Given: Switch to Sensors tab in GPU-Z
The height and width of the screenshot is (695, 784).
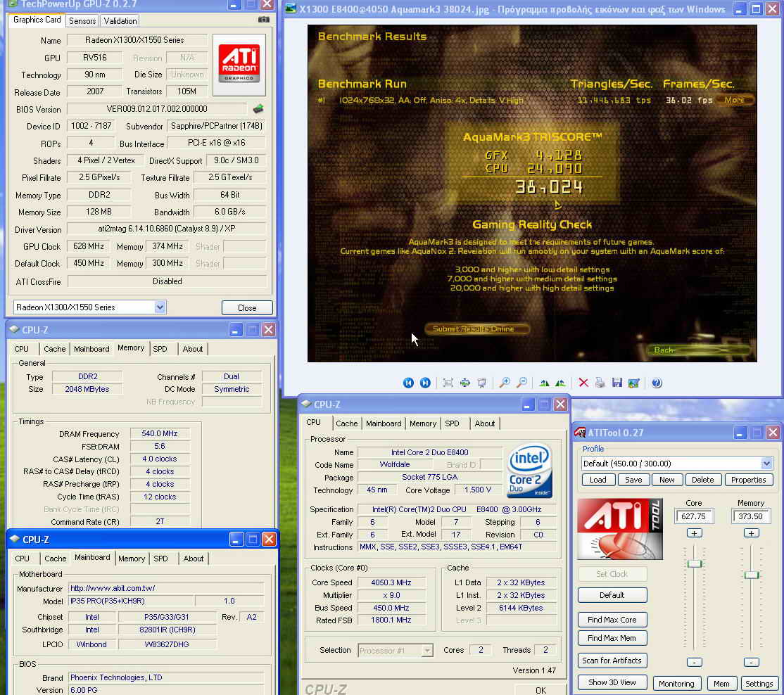Looking at the screenshot, I should pyautogui.click(x=82, y=20).
